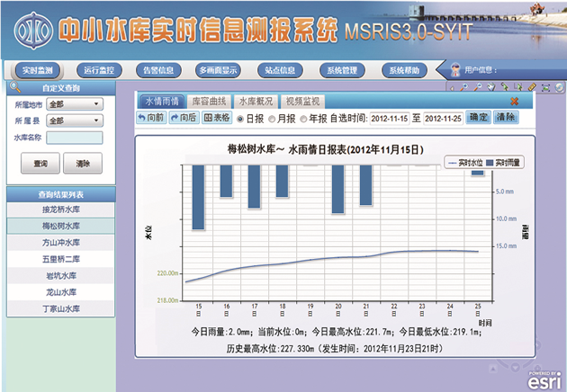Select 五里桥二库 in the results list
This screenshot has height=392, width=567.
point(61,260)
